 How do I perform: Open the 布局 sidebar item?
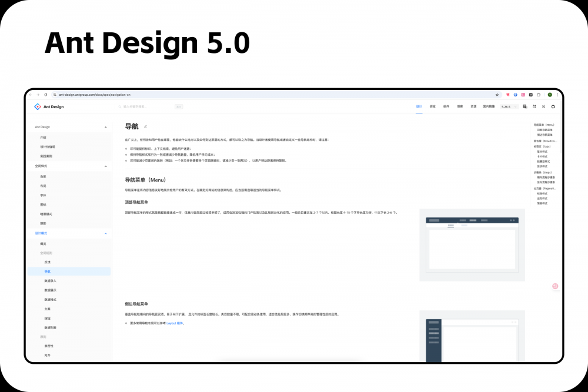click(43, 186)
